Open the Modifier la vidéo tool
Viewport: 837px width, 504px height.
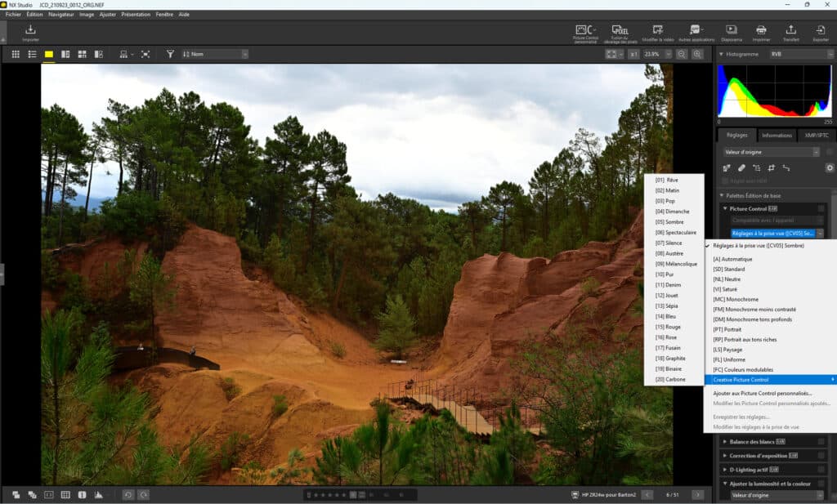point(658,30)
